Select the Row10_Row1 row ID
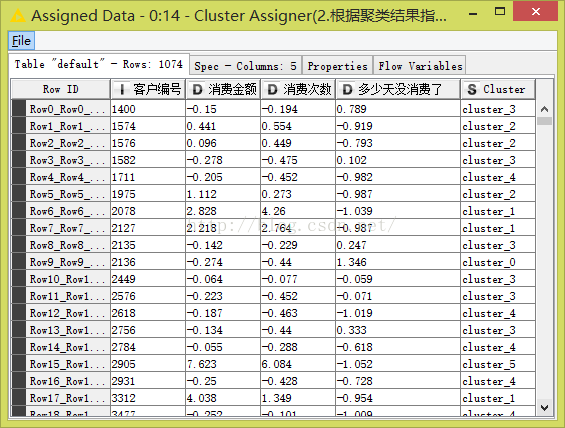 tap(67, 279)
